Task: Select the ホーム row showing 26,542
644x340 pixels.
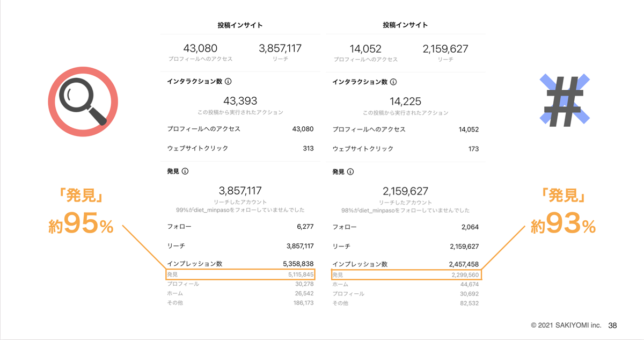Action: [240, 294]
